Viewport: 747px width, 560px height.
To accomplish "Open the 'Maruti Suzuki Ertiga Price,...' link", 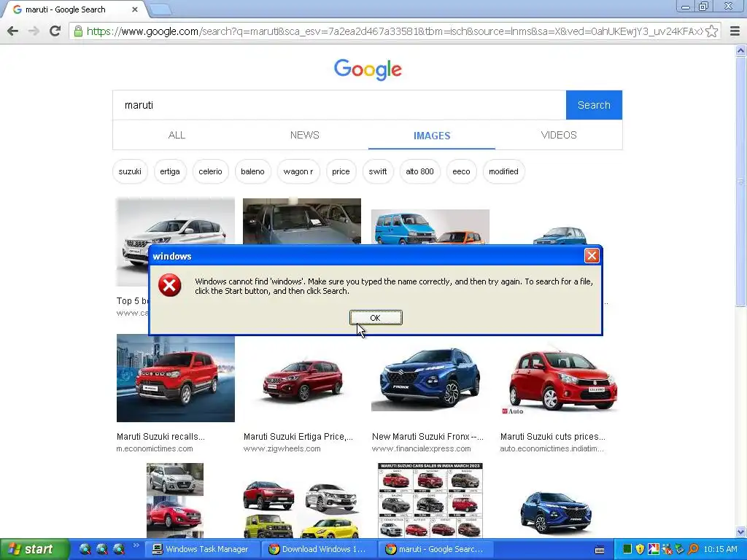I will [298, 437].
